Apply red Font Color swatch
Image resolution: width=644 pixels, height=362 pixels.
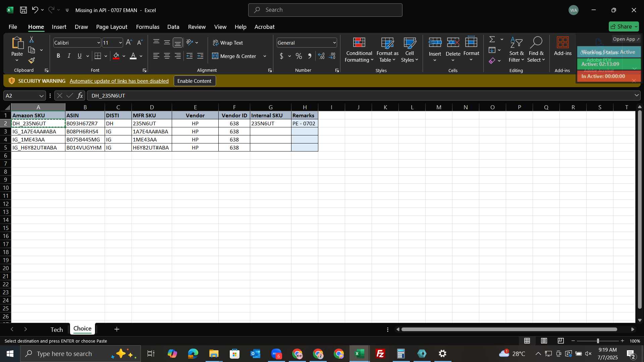point(133,56)
